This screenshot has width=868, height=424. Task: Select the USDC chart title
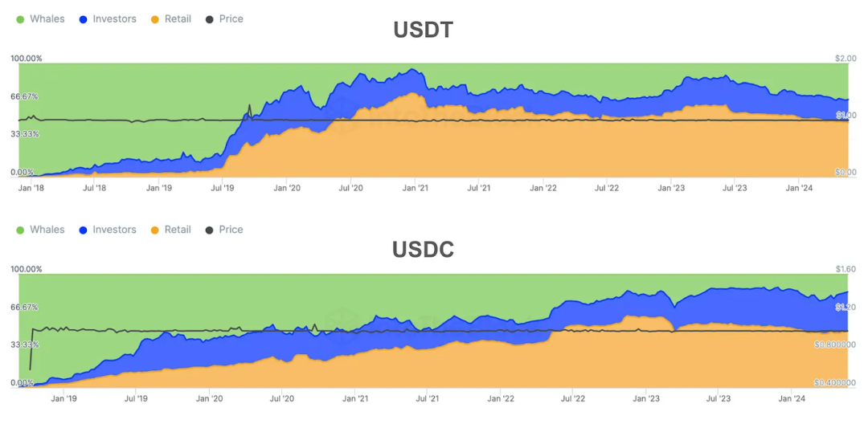click(424, 250)
